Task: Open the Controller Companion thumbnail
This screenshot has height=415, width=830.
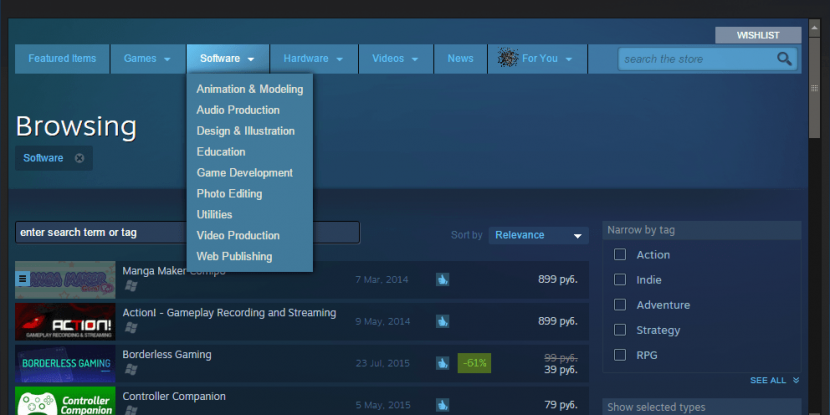Action: pyautogui.click(x=65, y=401)
